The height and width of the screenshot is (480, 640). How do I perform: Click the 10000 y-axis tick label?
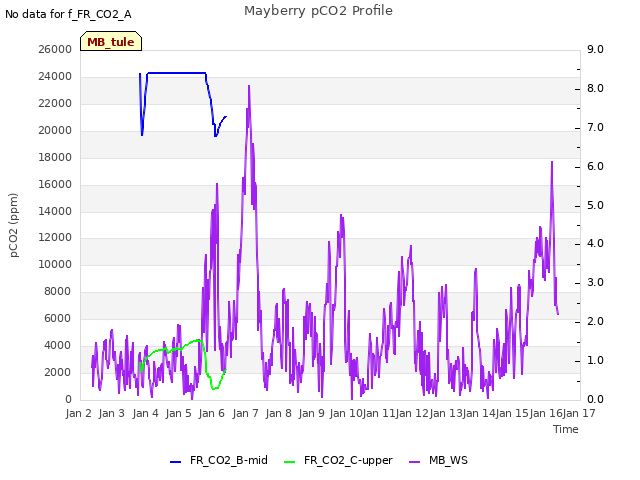pos(55,264)
